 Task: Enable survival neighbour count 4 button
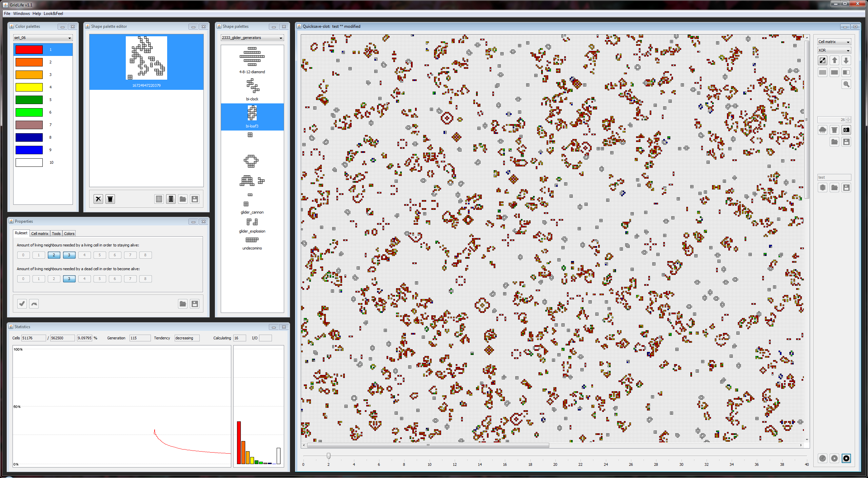(x=84, y=255)
